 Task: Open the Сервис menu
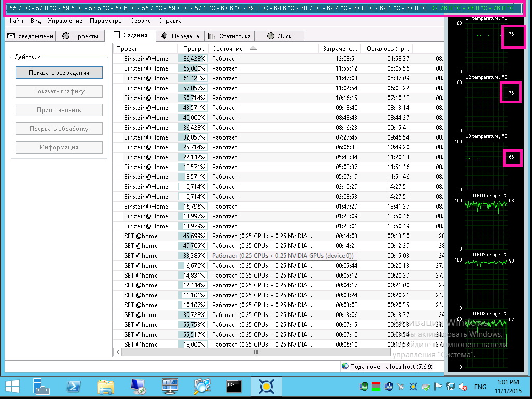[140, 21]
